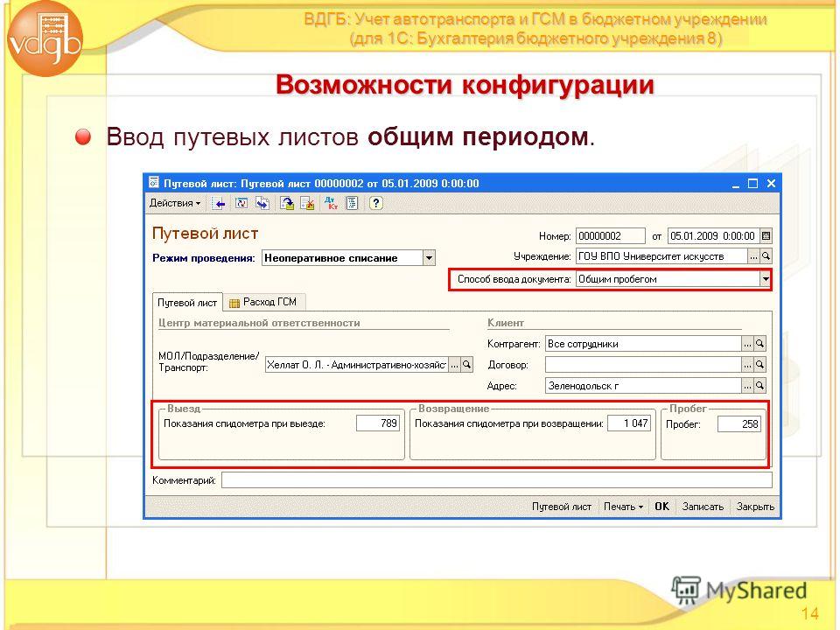This screenshot has width=840, height=630.
Task: Click magnifier icon beside Адрес field
Action: click(x=759, y=386)
